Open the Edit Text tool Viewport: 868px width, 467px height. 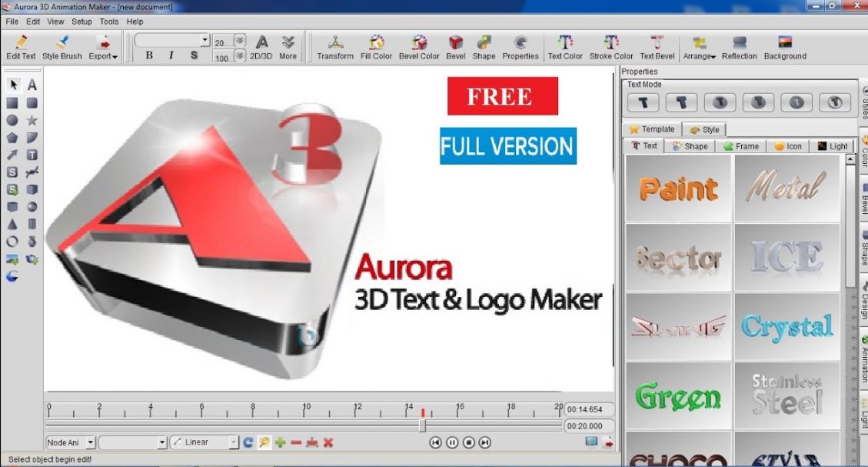[21, 48]
